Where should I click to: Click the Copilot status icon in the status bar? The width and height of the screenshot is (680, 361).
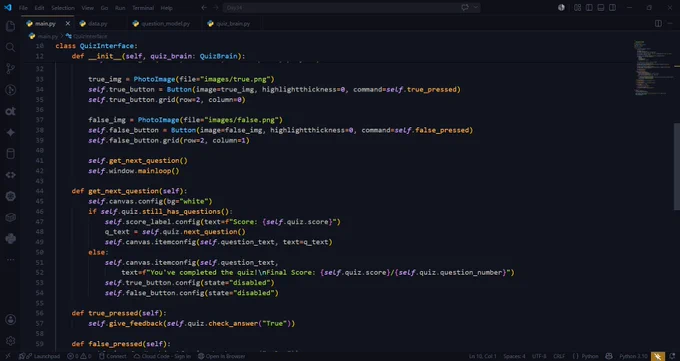pyautogui.click(x=609, y=356)
